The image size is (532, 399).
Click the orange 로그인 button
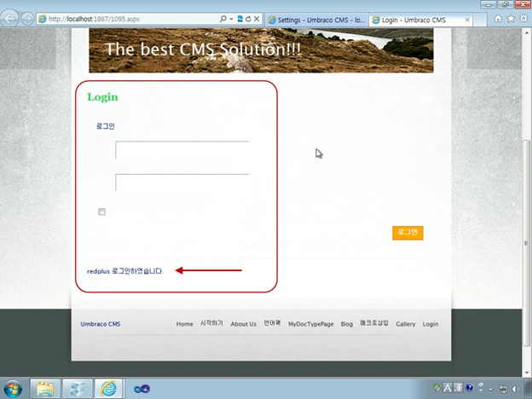tap(408, 233)
